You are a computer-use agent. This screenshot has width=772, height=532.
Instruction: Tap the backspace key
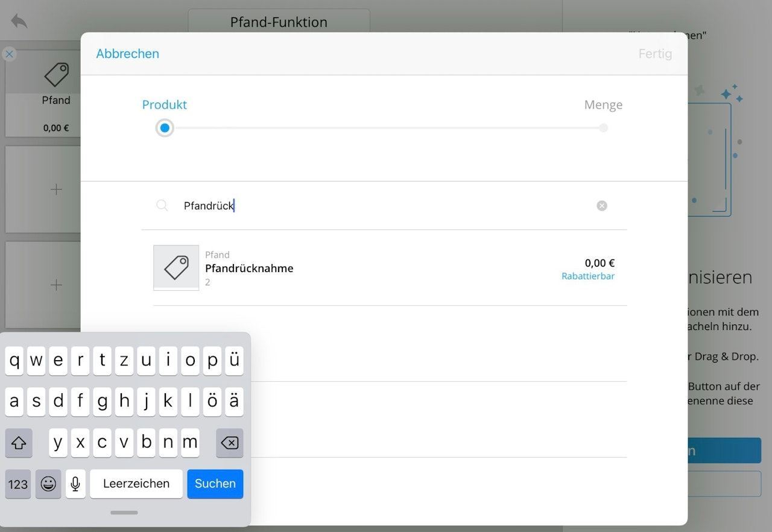click(x=230, y=443)
